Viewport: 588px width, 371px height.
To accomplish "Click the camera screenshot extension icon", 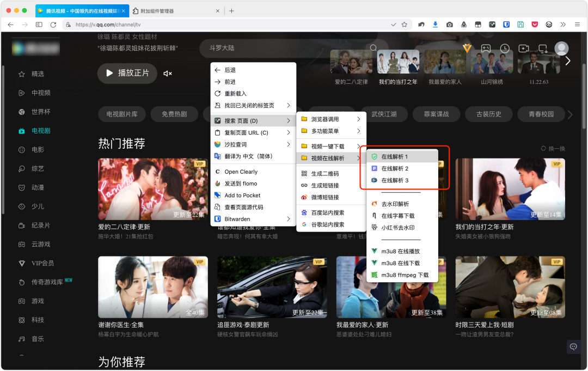I will [450, 25].
